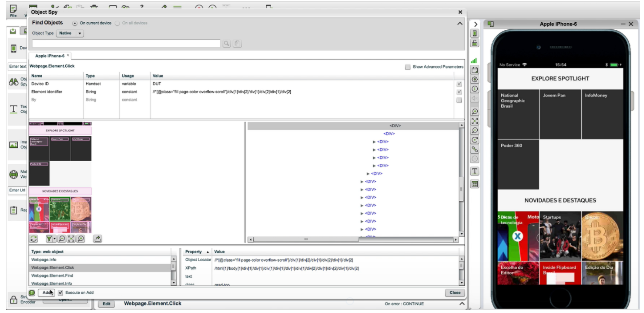Click the unlock device icon
Viewport: 644px width, 313px height.
[475, 43]
